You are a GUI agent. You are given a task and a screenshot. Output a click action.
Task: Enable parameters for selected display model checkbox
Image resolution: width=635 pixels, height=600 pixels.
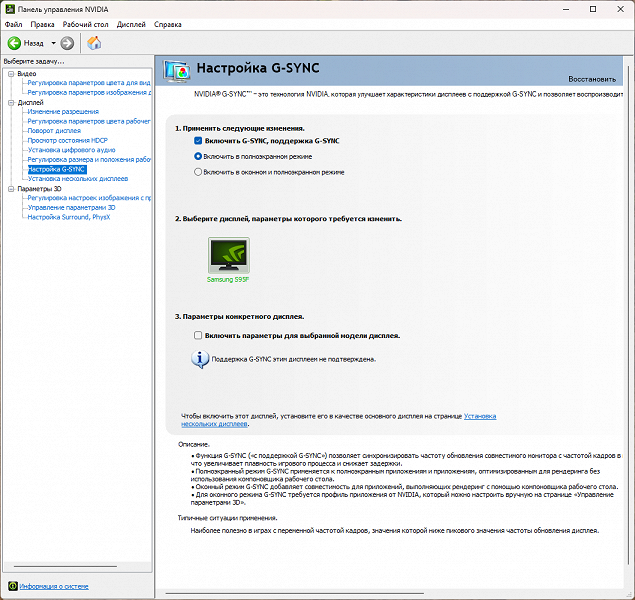pos(198,335)
